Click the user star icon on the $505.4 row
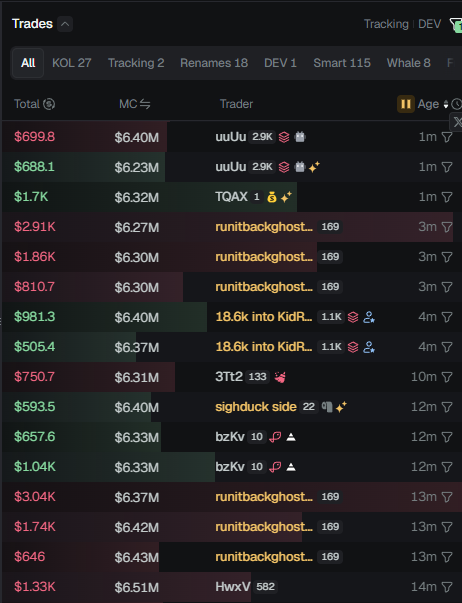The height and width of the screenshot is (603, 462). pos(369,347)
